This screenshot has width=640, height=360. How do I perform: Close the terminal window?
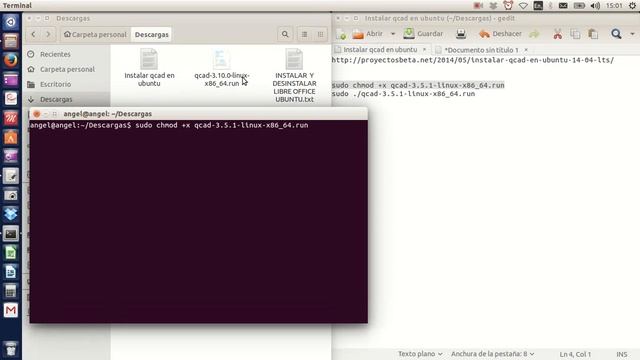tap(36, 114)
